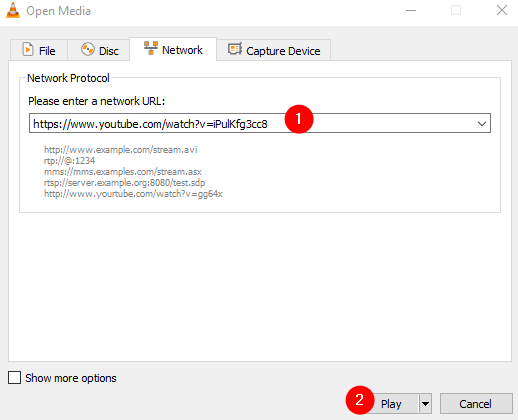Screen dimensions: 518x420
Task: Click the Cancel button
Action: coord(476,404)
